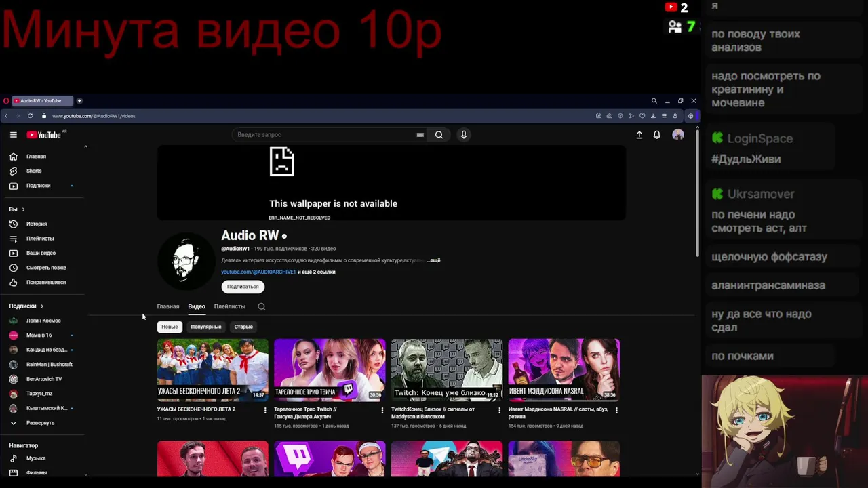Open options menu for УЖАСЫ БЕСКОНЕЧНОГО ЛЕТА 2
Image resolution: width=868 pixels, height=488 pixels.
pyautogui.click(x=264, y=410)
